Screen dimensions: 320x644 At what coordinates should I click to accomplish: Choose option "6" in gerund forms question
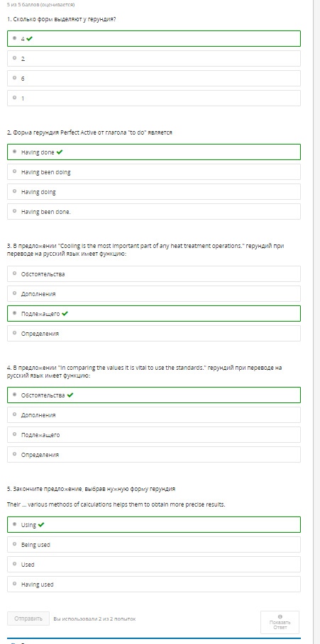154,78
